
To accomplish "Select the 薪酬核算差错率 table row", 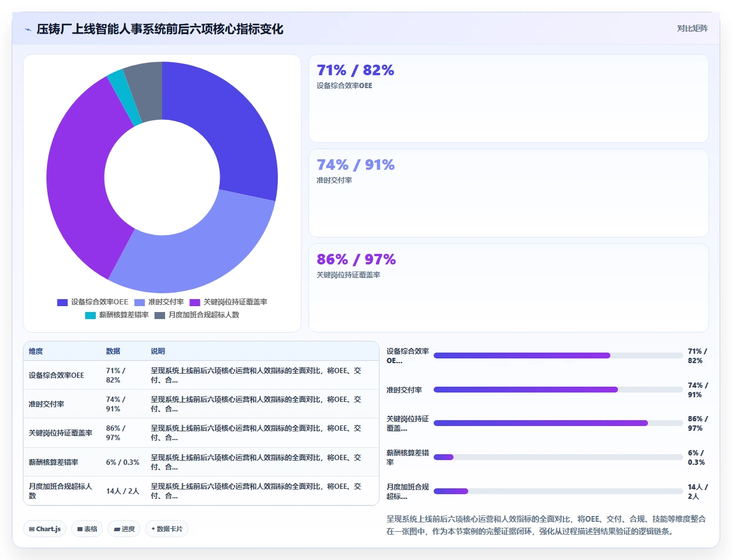I will (x=201, y=462).
